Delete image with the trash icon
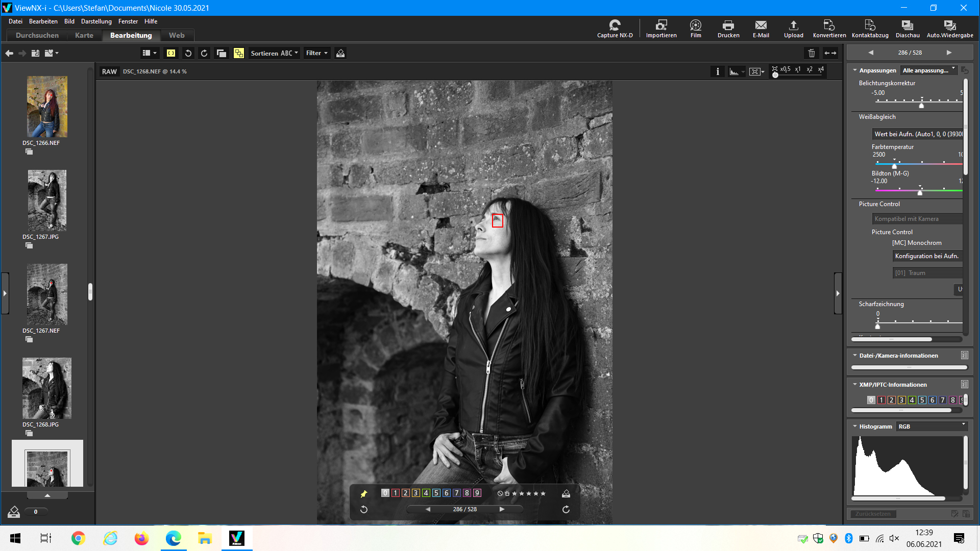980x551 pixels. pyautogui.click(x=812, y=53)
